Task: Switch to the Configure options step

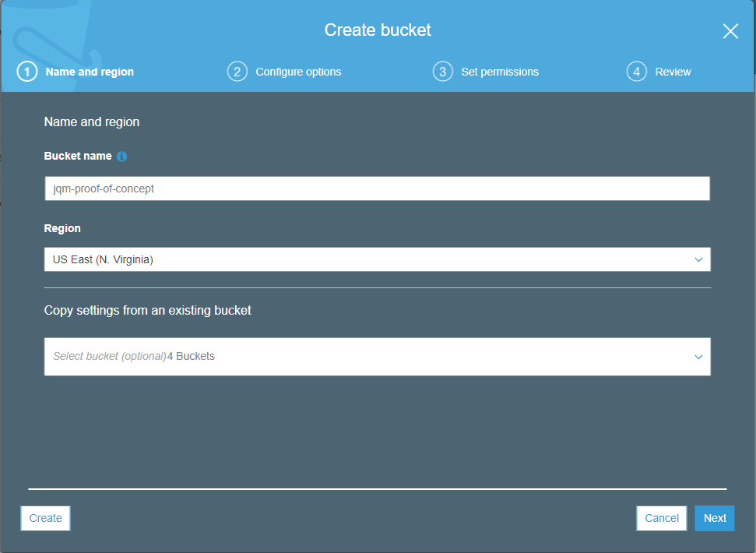Action: pos(298,71)
